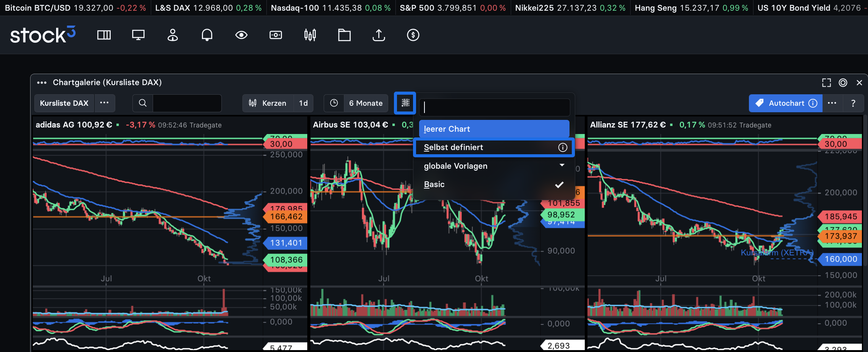This screenshot has width=868, height=352.
Task: Click the 173,937 orange label on Allianz chart
Action: [x=840, y=236]
